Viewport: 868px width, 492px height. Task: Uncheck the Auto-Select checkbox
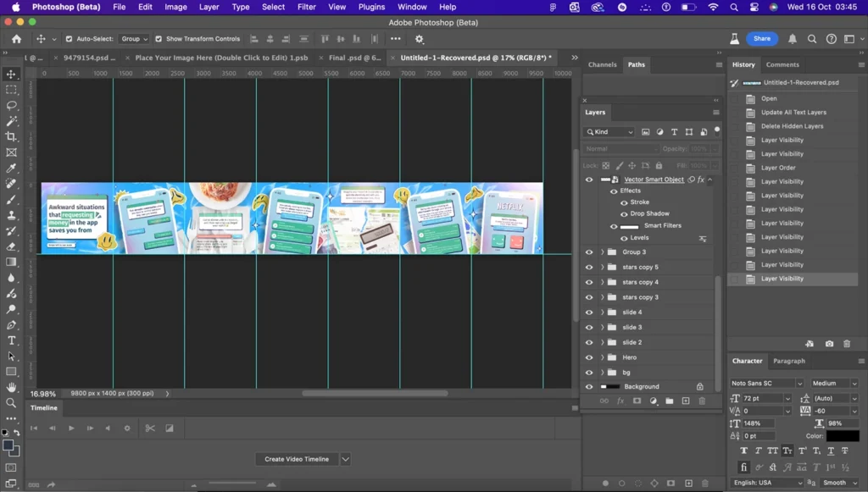pos(69,39)
